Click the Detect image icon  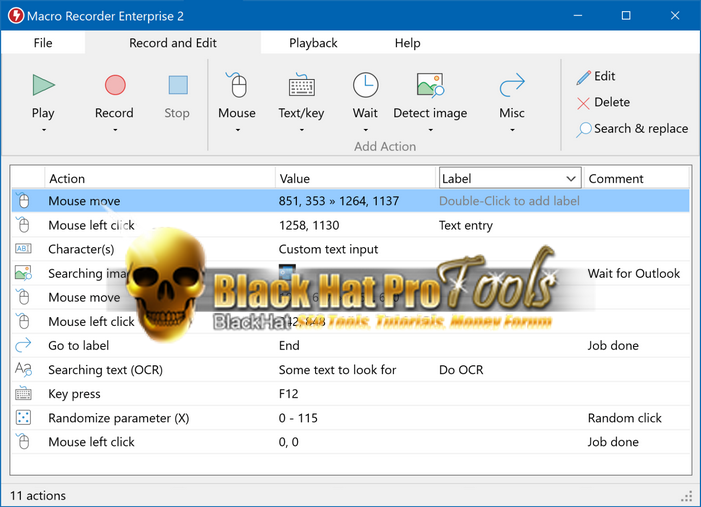click(430, 85)
